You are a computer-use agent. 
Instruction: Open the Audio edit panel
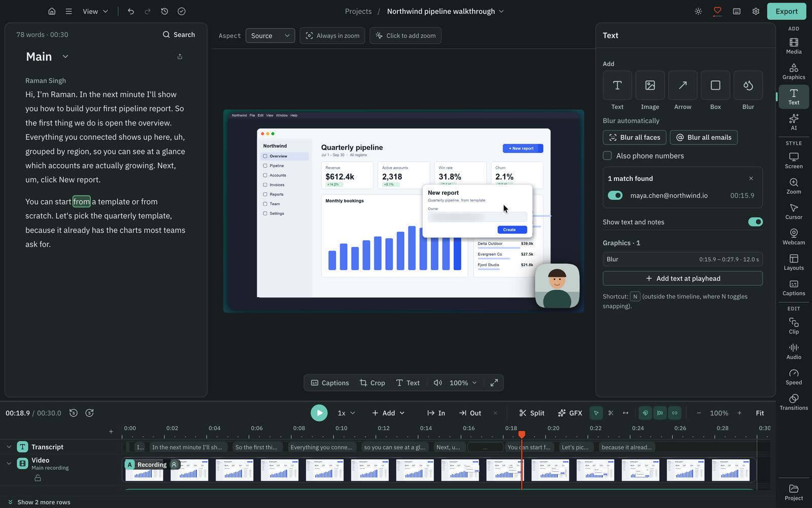[794, 351]
